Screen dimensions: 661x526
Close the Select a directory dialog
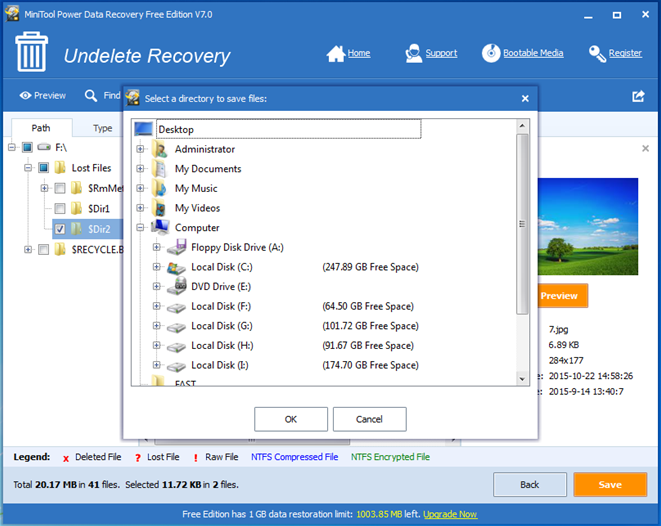point(525,99)
